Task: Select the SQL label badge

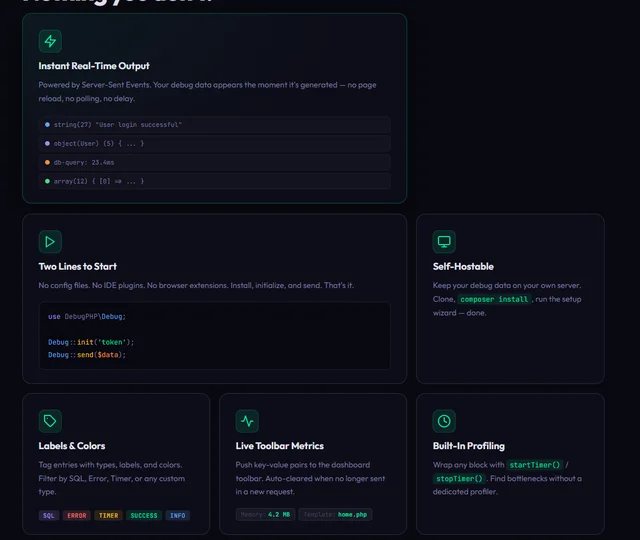Action: coord(49,516)
